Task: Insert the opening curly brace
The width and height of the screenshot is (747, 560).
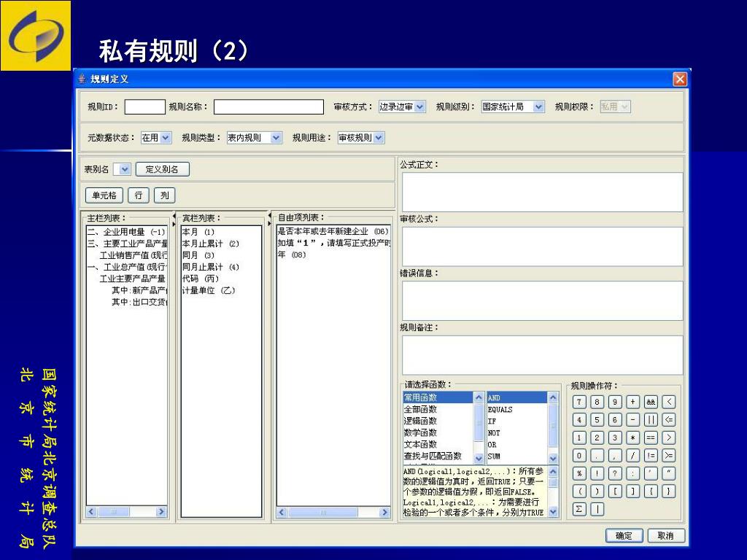Action: pos(651,491)
